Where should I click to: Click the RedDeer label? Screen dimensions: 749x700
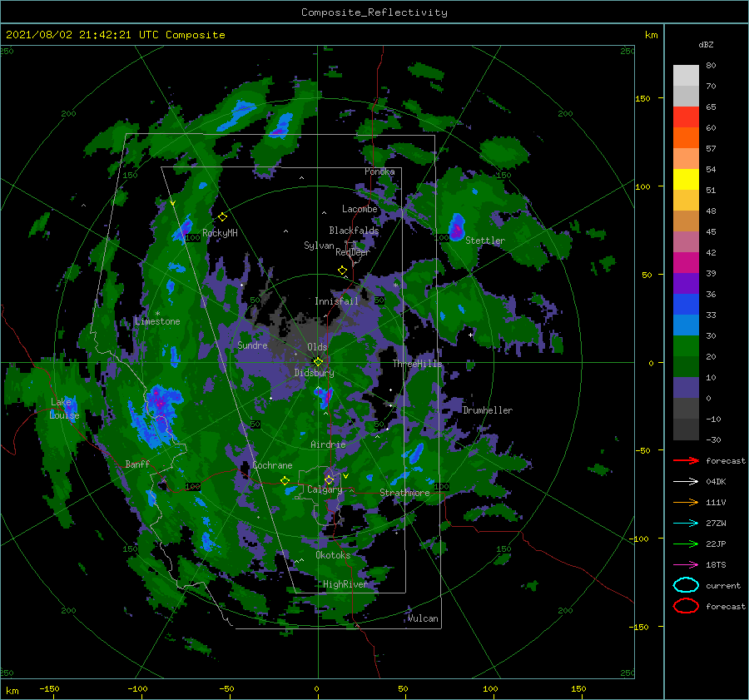coord(353,252)
